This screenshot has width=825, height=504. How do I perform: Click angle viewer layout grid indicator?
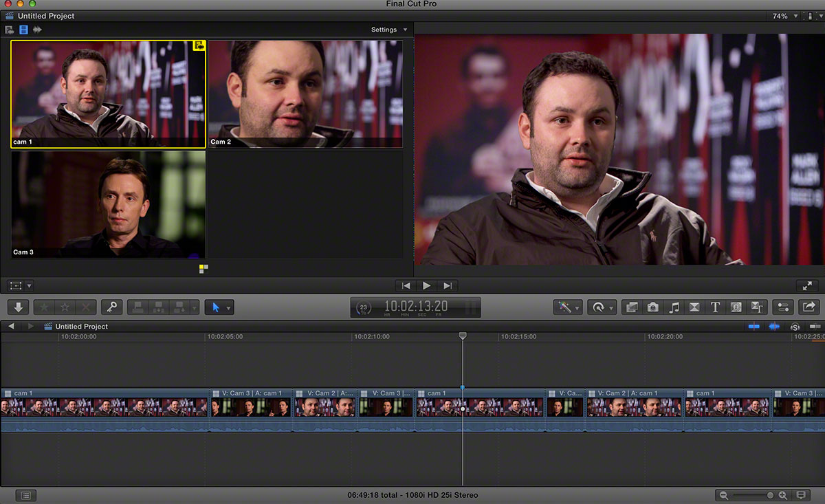pyautogui.click(x=203, y=268)
